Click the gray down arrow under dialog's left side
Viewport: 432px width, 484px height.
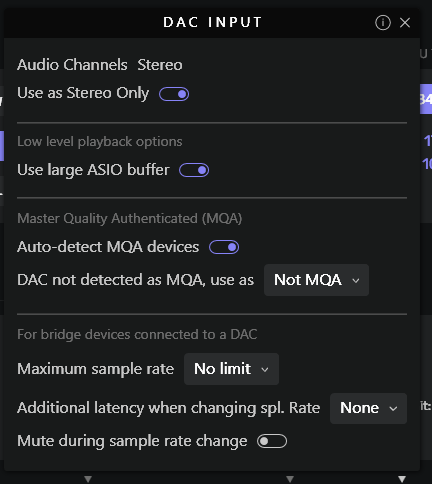point(88,479)
